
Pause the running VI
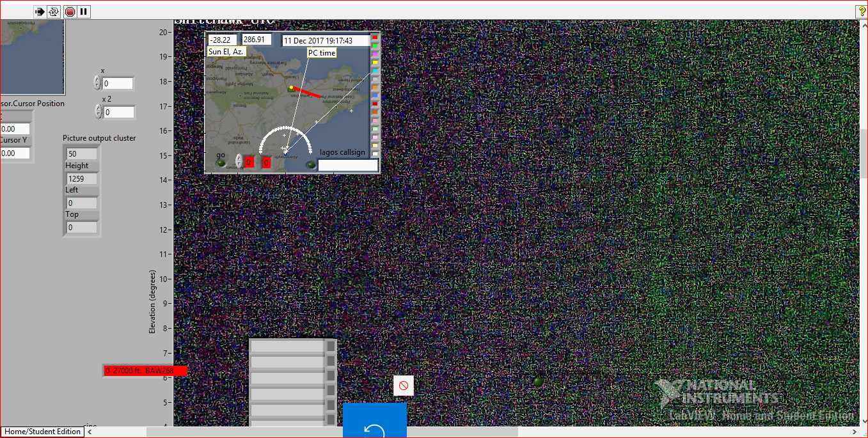click(84, 12)
